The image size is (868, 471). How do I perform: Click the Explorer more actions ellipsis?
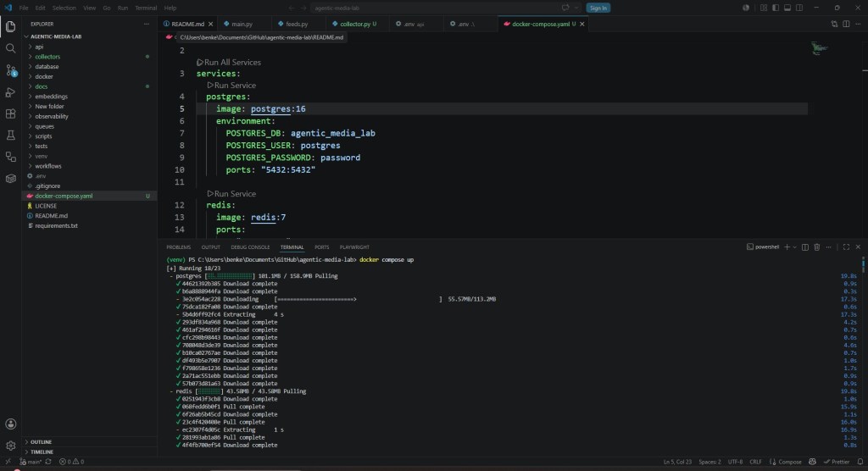[146, 24]
